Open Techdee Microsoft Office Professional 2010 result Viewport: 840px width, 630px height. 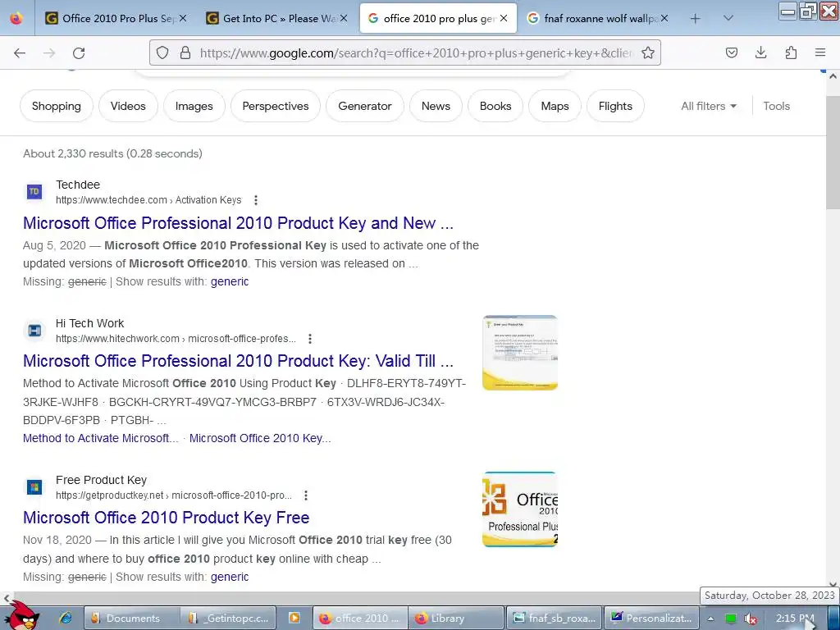(x=238, y=223)
